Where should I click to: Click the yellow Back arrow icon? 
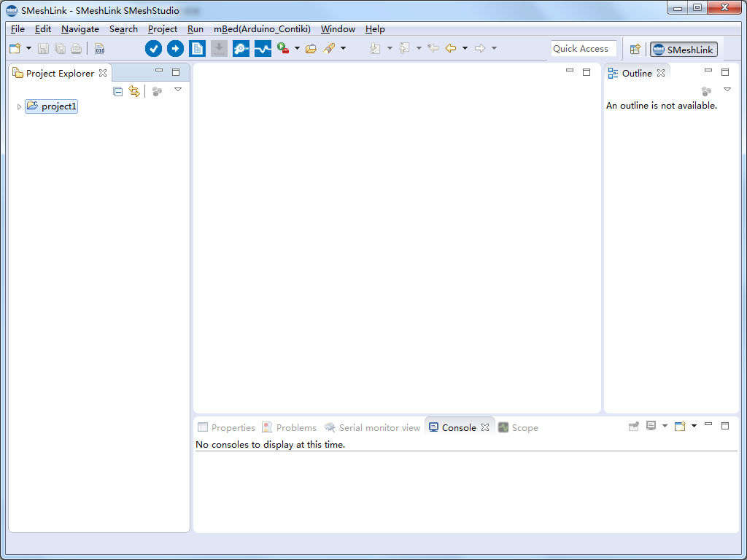[x=451, y=48]
